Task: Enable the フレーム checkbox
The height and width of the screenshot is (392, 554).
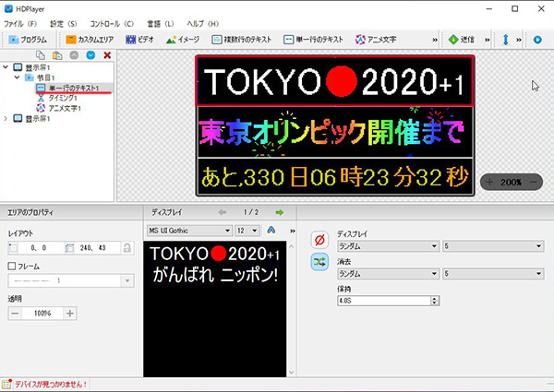Action: pos(12,266)
